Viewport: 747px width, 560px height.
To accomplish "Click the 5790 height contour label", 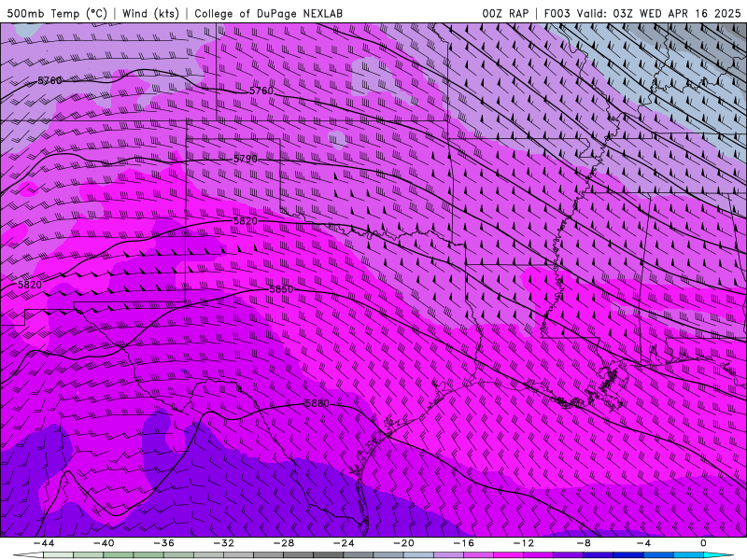I will tap(246, 159).
